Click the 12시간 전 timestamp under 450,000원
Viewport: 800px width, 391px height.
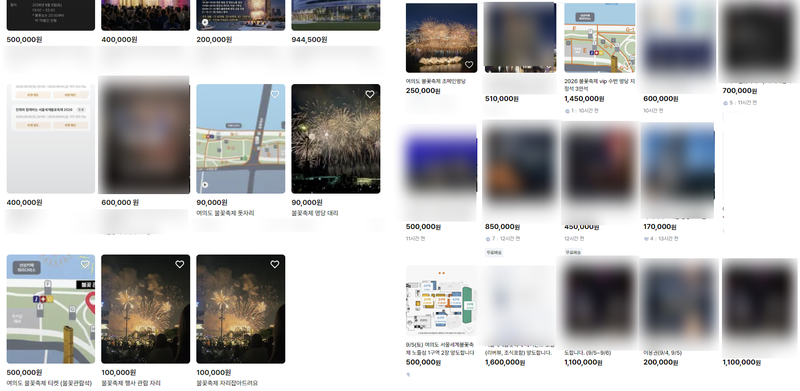pos(573,239)
